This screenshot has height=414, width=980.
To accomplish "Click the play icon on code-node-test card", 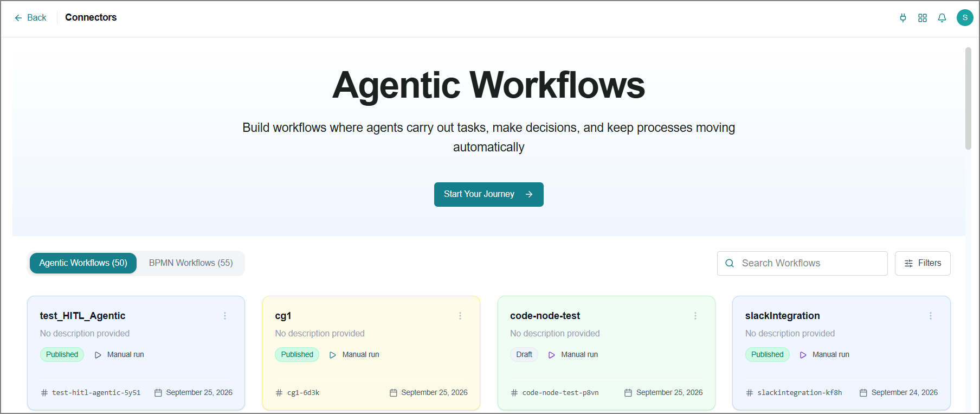I will 552,355.
